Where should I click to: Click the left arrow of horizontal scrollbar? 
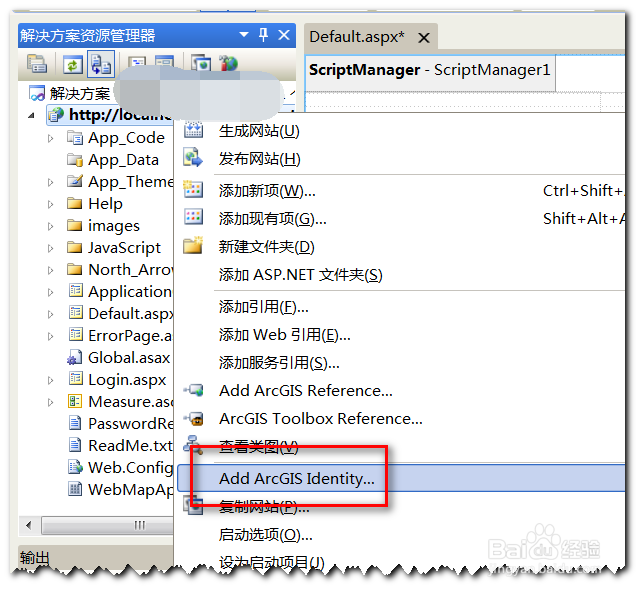tap(29, 526)
